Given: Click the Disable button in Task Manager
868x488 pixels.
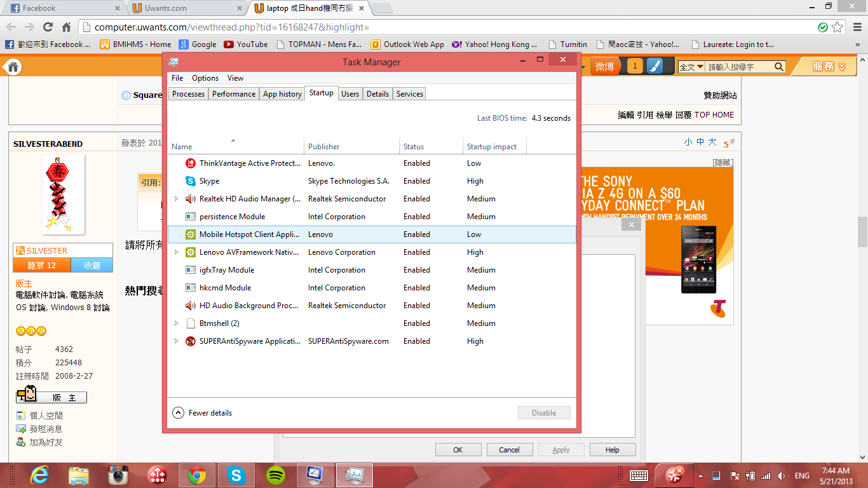Looking at the screenshot, I should [544, 413].
